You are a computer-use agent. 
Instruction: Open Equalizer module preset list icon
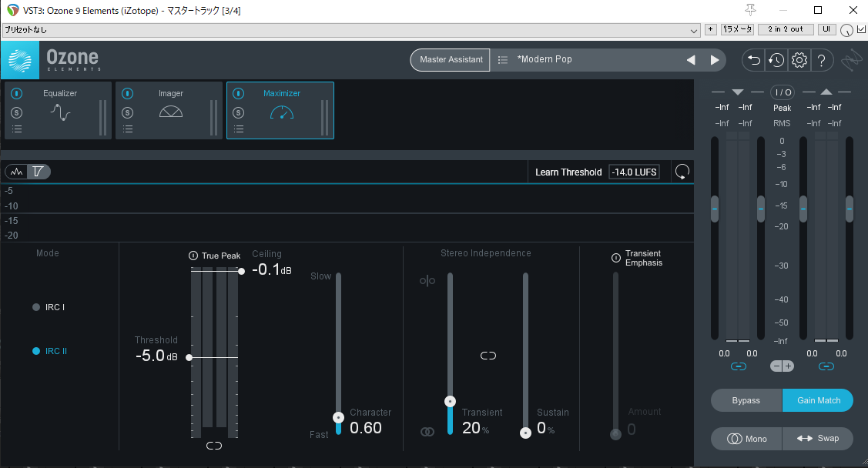point(17,129)
